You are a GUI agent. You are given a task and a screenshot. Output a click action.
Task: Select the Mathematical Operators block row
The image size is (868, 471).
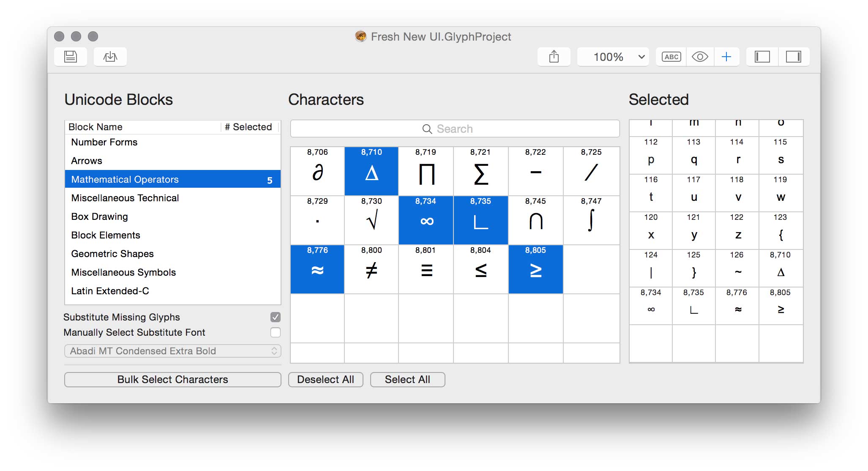(172, 179)
